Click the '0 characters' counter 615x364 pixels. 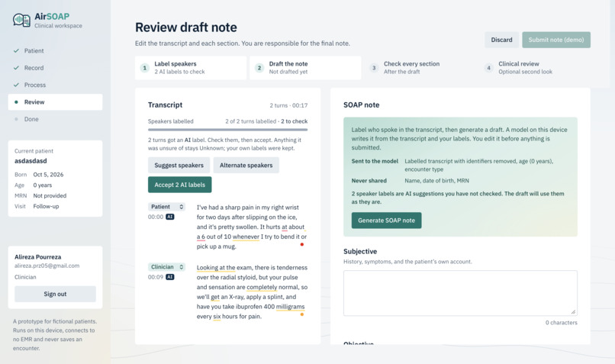[562, 323]
